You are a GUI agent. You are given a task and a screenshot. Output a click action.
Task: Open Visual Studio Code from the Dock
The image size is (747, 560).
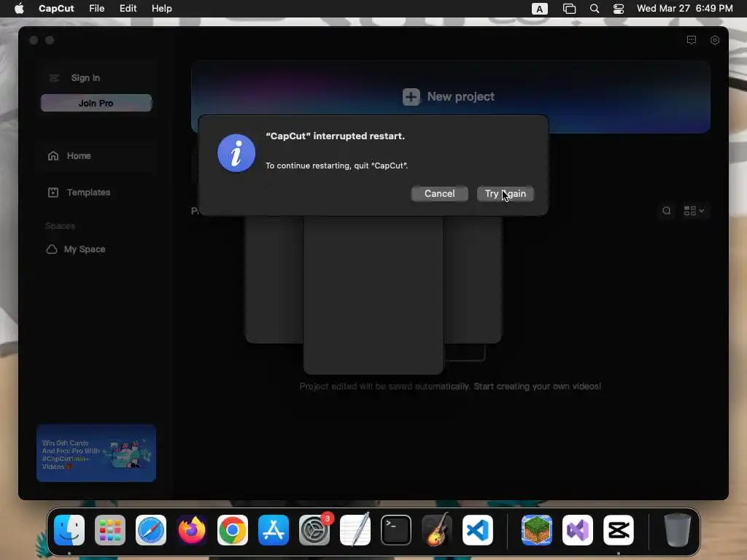pyautogui.click(x=478, y=530)
